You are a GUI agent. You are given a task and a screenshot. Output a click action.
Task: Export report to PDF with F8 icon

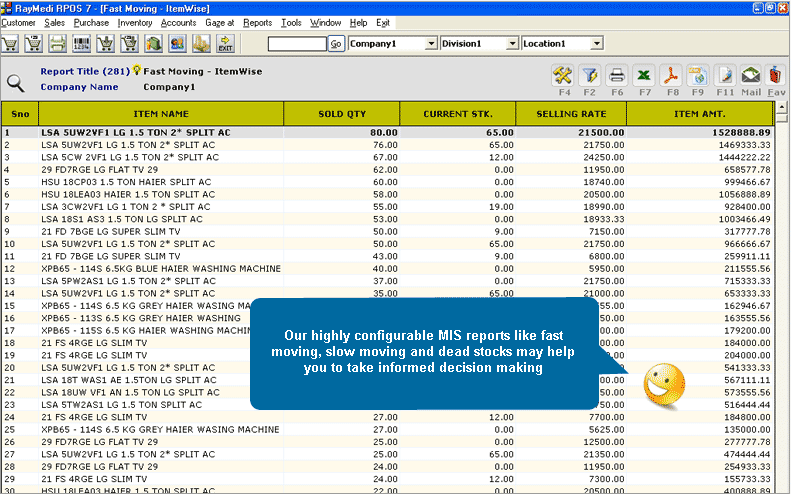672,76
